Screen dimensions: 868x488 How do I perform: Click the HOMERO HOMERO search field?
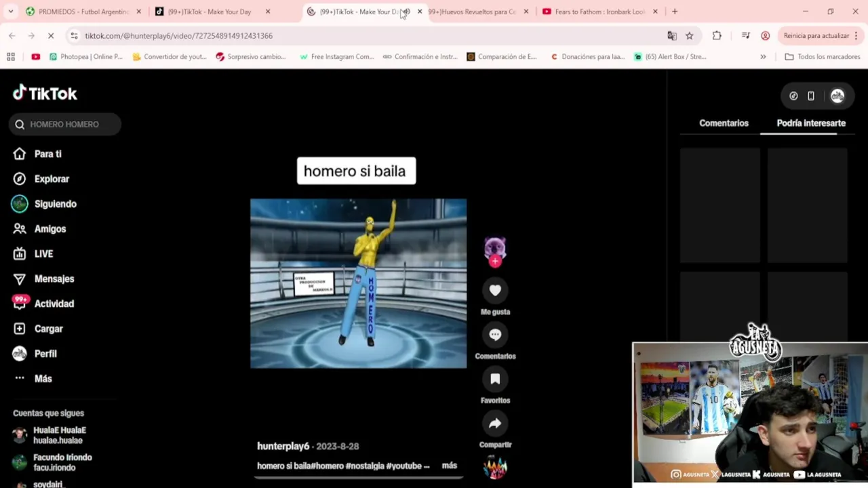[x=65, y=124]
